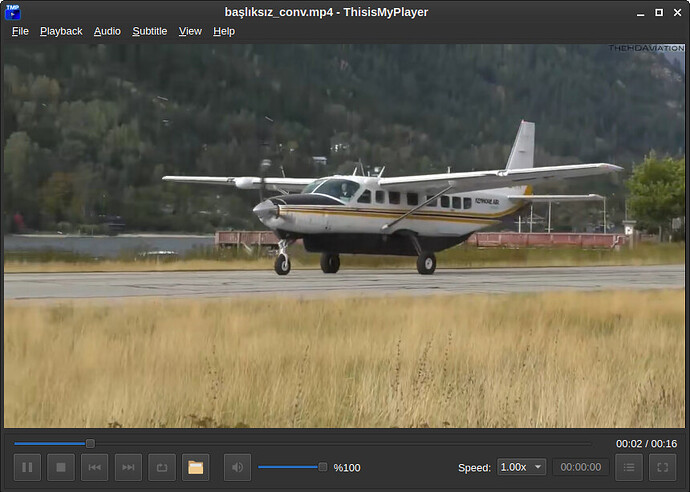Open the Help menu
The height and width of the screenshot is (492, 690).
click(224, 31)
